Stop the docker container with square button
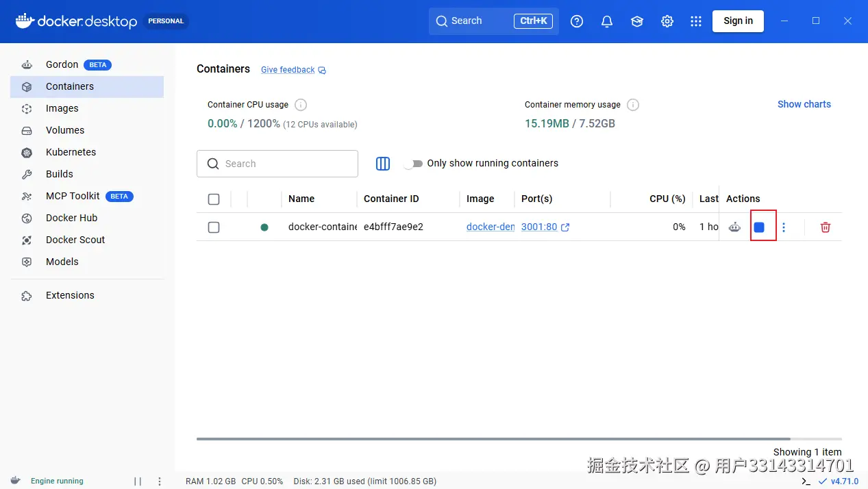The width and height of the screenshot is (868, 489). pos(759,227)
